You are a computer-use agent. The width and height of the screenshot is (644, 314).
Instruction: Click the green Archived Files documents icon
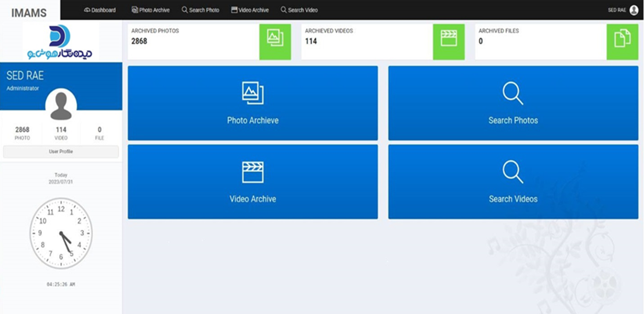tap(622, 42)
